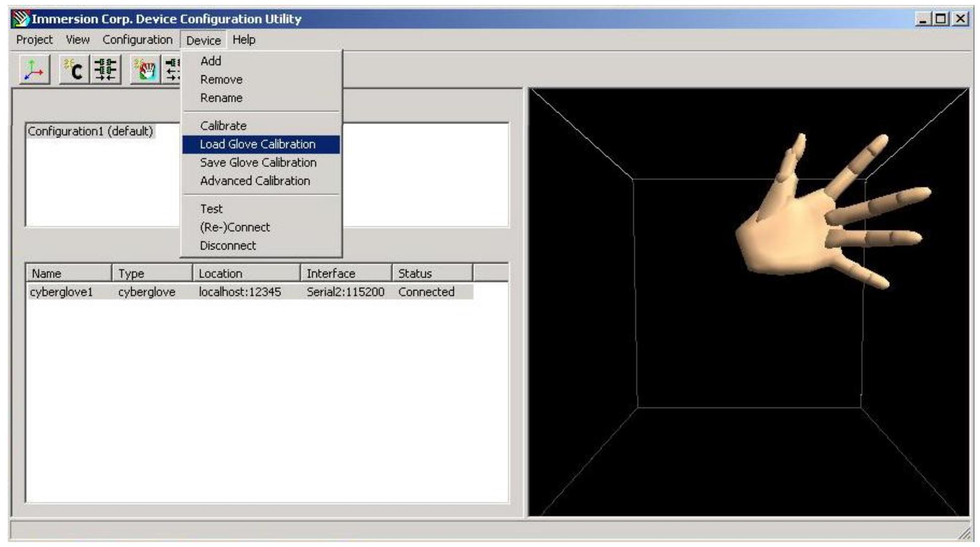
Task: Choose Test in the Device menu
Action: (x=261, y=209)
